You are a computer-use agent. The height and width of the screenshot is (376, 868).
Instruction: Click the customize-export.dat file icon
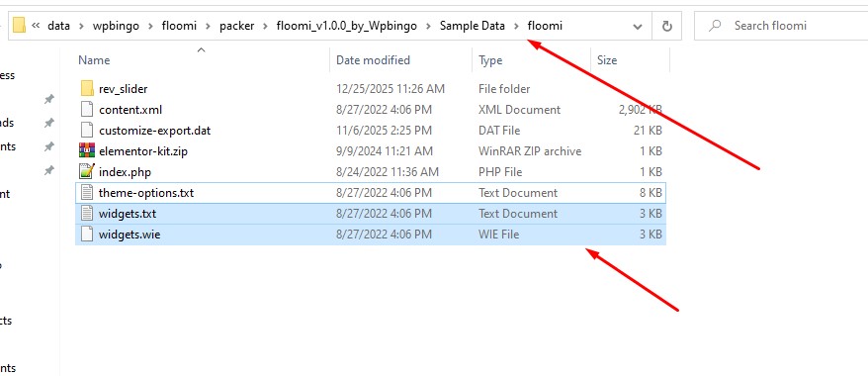coord(87,131)
